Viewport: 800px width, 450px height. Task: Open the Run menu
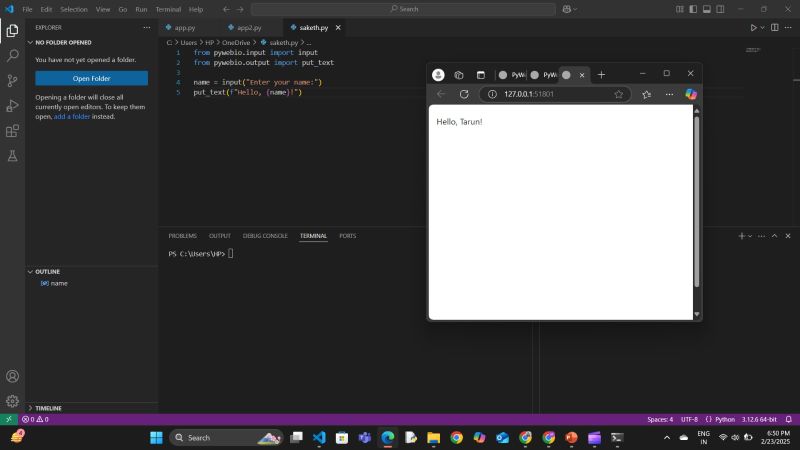(x=141, y=9)
